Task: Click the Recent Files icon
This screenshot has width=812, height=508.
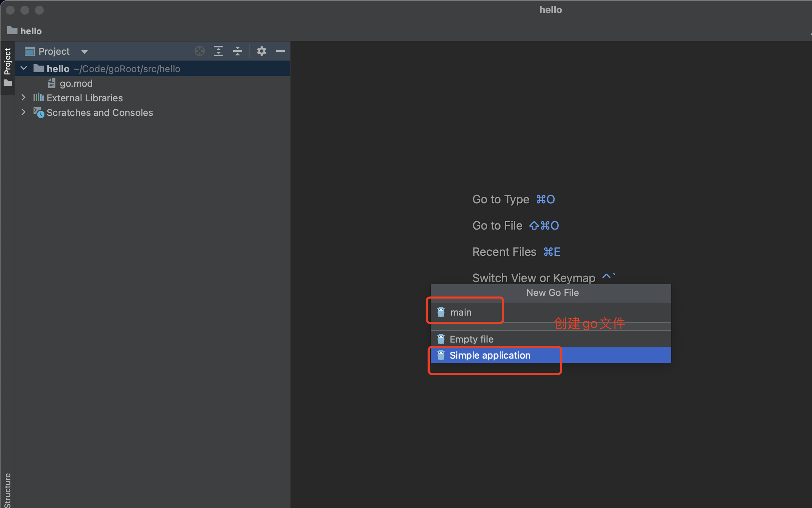Action: (505, 252)
